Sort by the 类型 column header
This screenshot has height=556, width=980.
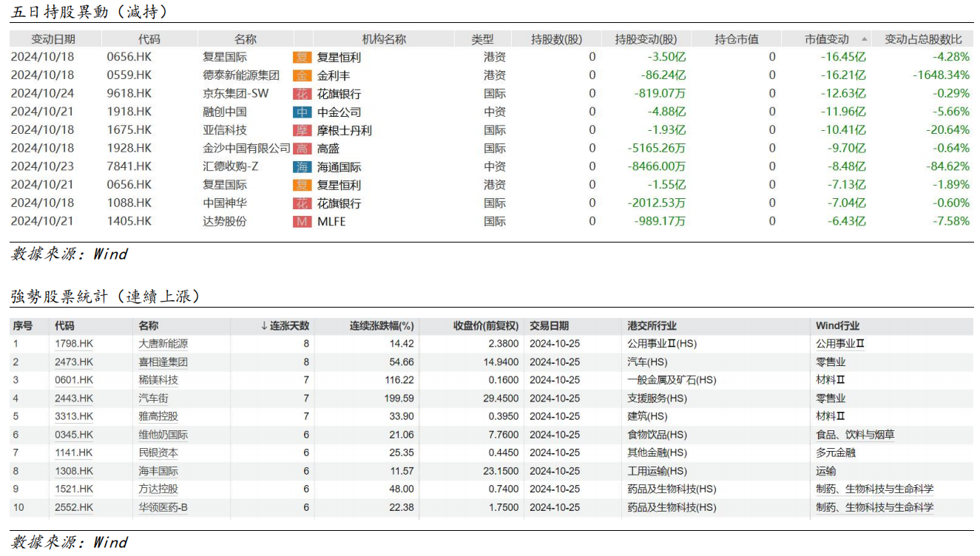[x=483, y=39]
